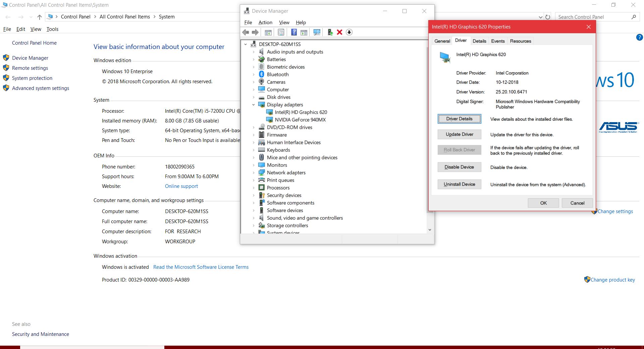Click All Control Panel Items breadcrumb
This screenshot has height=349, width=644.
125,17
